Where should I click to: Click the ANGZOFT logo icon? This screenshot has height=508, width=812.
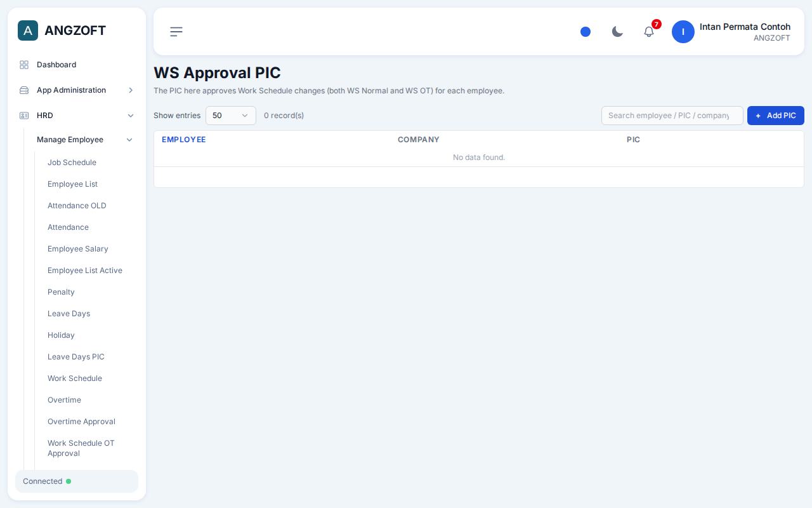(28, 30)
